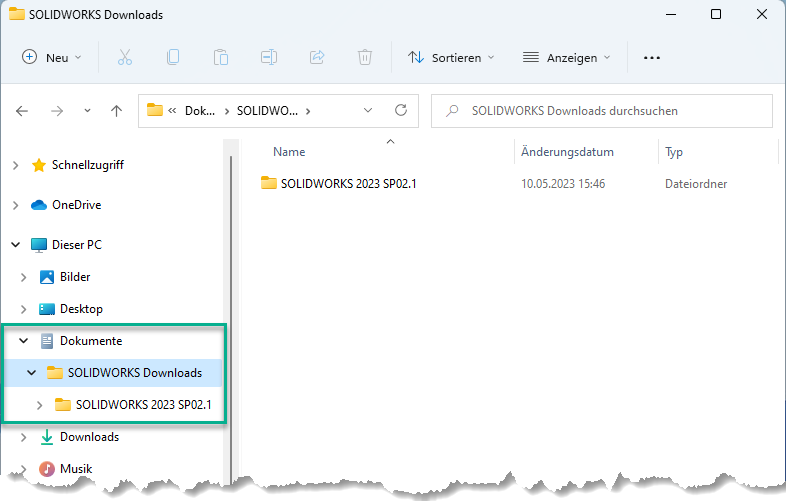
Task: Open the three-dot more options menu
Action: click(x=652, y=58)
